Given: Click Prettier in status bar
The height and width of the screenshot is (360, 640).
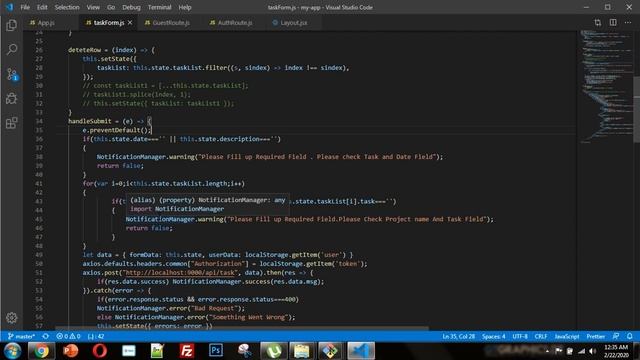Looking at the screenshot, I should coord(596,336).
